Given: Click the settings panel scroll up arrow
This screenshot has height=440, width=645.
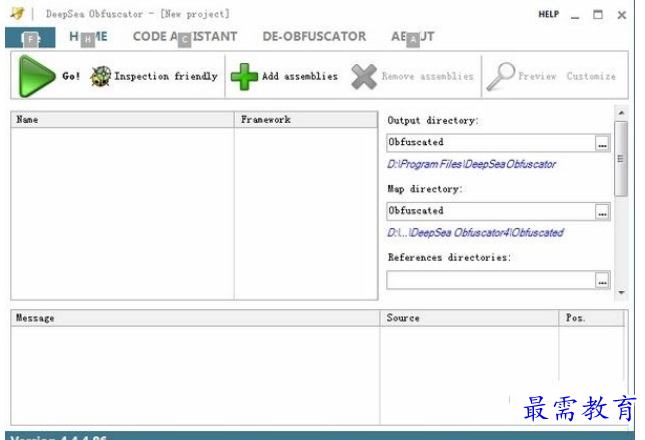Looking at the screenshot, I should coord(621,113).
